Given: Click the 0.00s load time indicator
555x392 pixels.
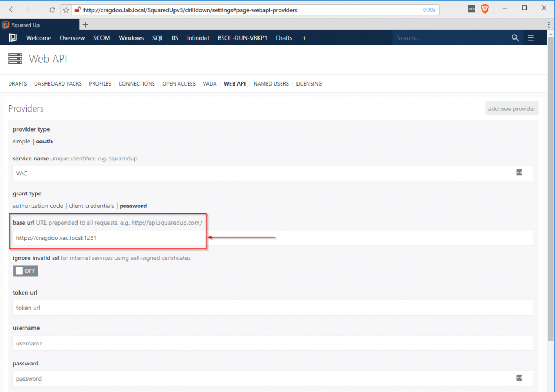Looking at the screenshot, I should [429, 10].
